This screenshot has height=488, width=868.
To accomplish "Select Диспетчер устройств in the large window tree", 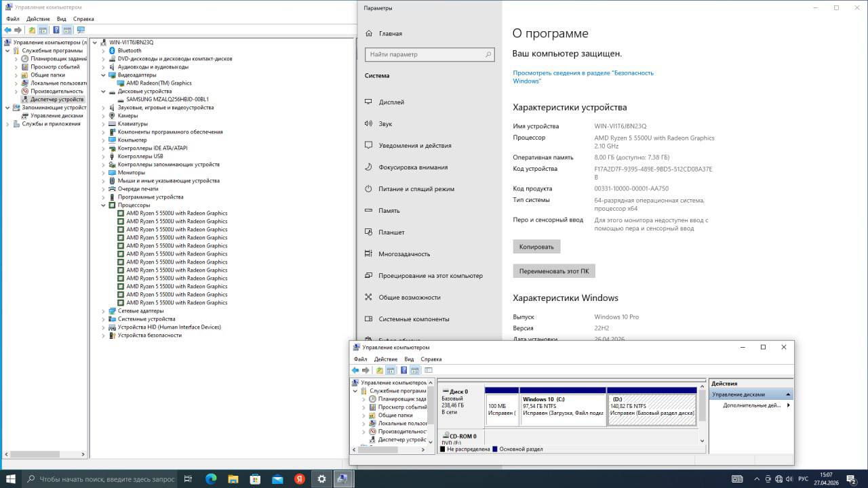I will [x=57, y=100].
